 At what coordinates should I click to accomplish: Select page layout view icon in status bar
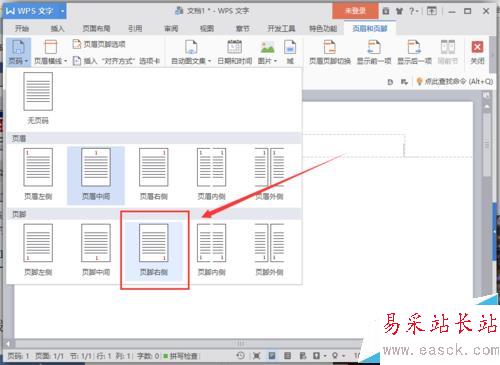coord(272,356)
